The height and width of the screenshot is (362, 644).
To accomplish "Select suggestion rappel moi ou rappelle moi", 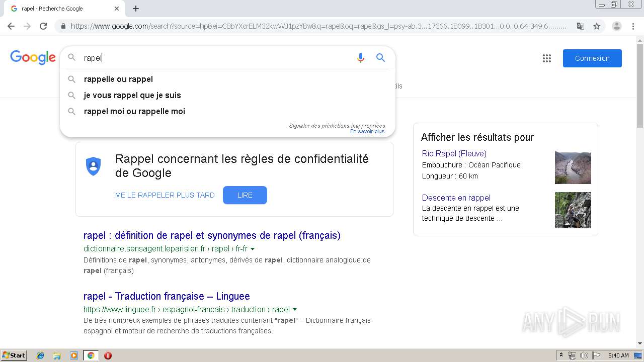I will 227,111.
